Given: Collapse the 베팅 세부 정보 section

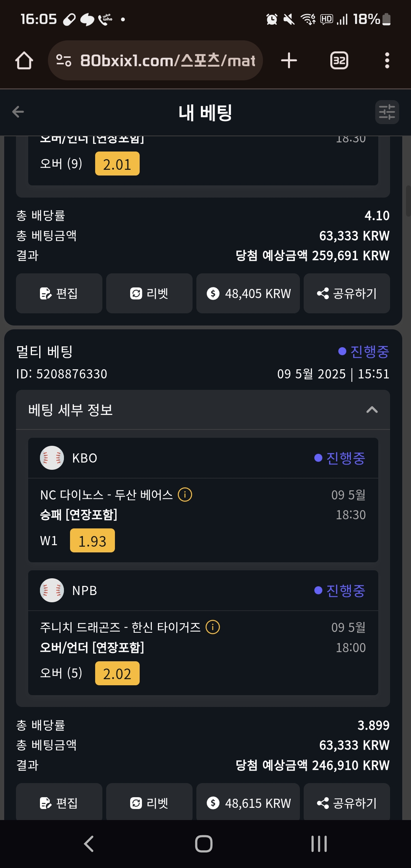Looking at the screenshot, I should [372, 410].
